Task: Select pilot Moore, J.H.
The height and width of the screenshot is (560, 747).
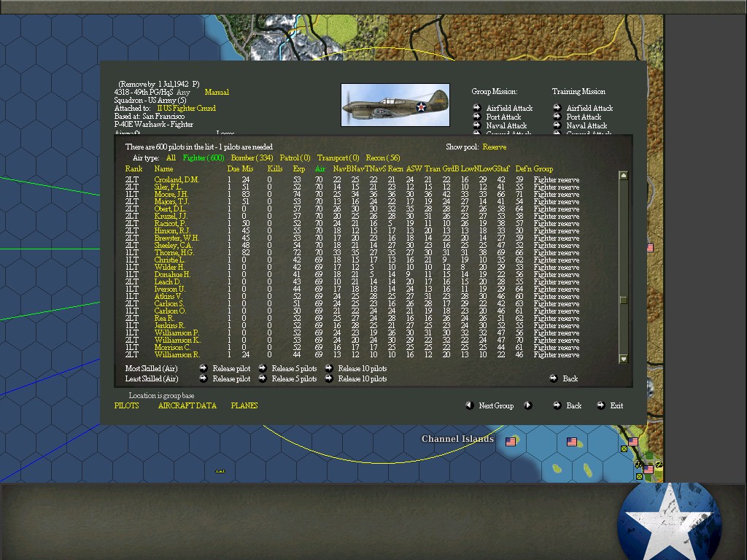Action: [171, 194]
